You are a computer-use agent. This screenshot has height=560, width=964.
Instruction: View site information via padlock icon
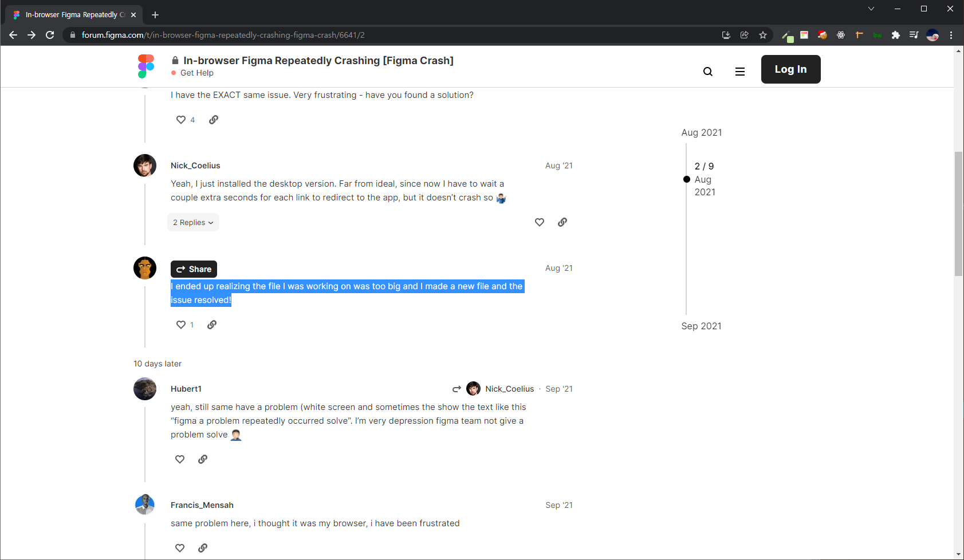click(x=72, y=35)
